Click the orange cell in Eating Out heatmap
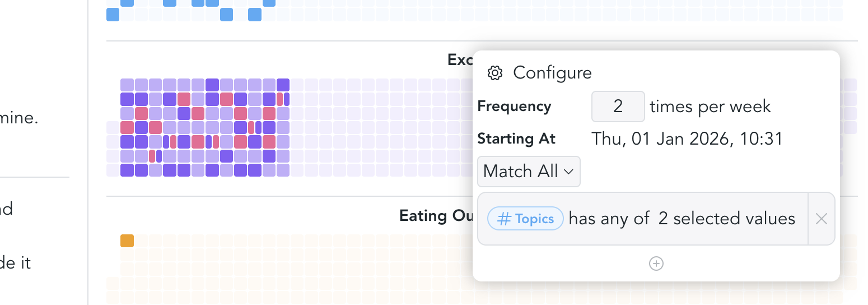Image resolution: width=868 pixels, height=305 pixels. [127, 241]
